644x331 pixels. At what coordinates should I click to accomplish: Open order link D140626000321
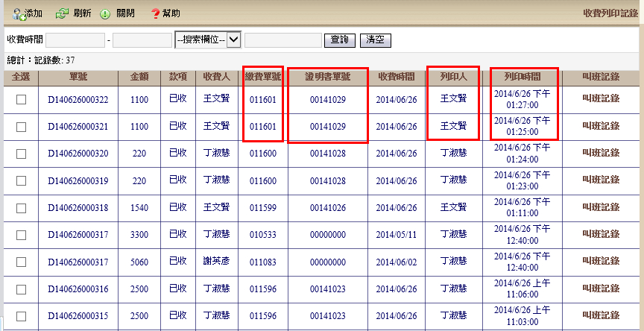pyautogui.click(x=78, y=127)
